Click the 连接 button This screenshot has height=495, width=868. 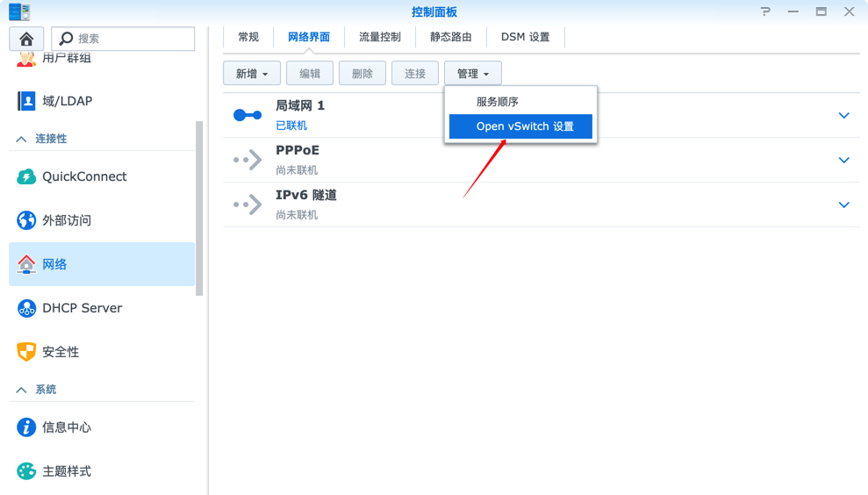[415, 73]
